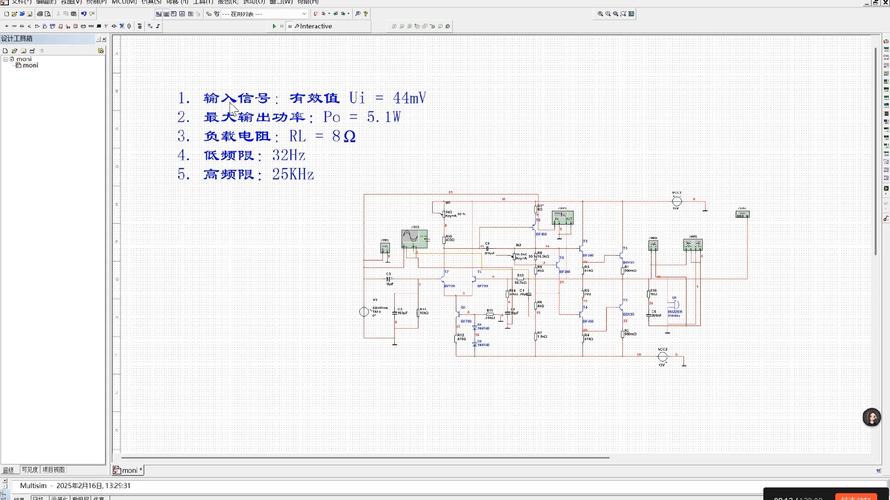
Task: Switch to the Project View tab
Action: coord(53,469)
